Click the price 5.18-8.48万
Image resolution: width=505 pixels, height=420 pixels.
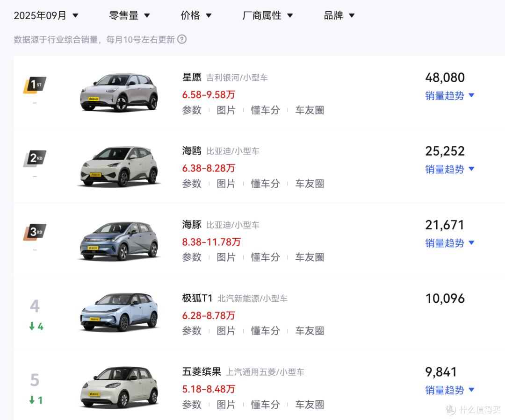[x=209, y=389]
